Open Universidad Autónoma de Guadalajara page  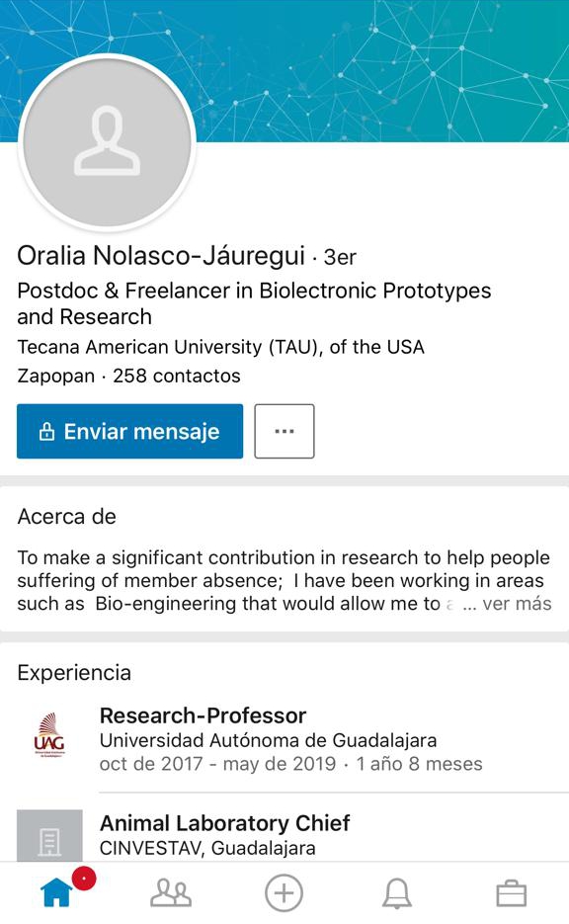pyautogui.click(x=268, y=740)
